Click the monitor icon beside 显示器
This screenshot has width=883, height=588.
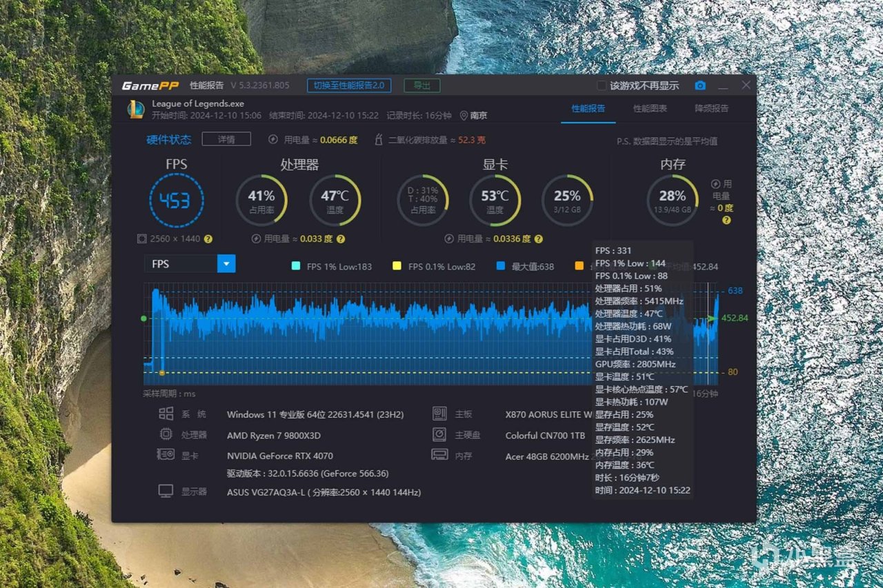pyautogui.click(x=166, y=491)
